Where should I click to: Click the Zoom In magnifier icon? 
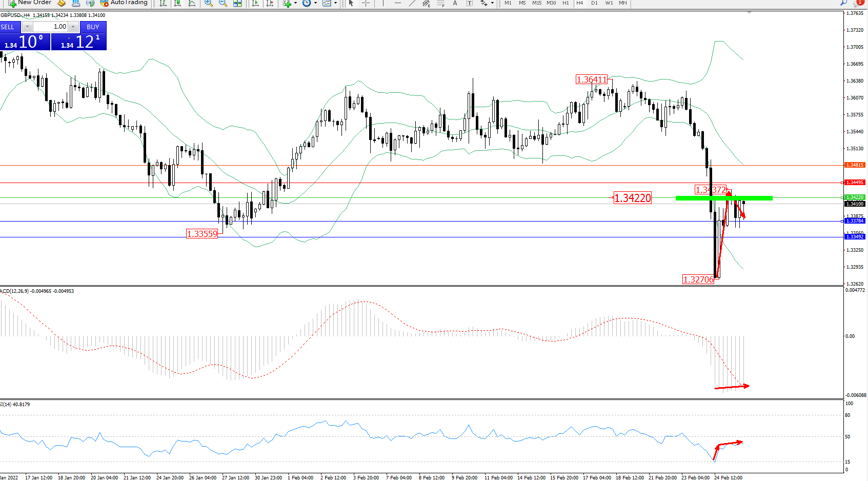pyautogui.click(x=208, y=3)
